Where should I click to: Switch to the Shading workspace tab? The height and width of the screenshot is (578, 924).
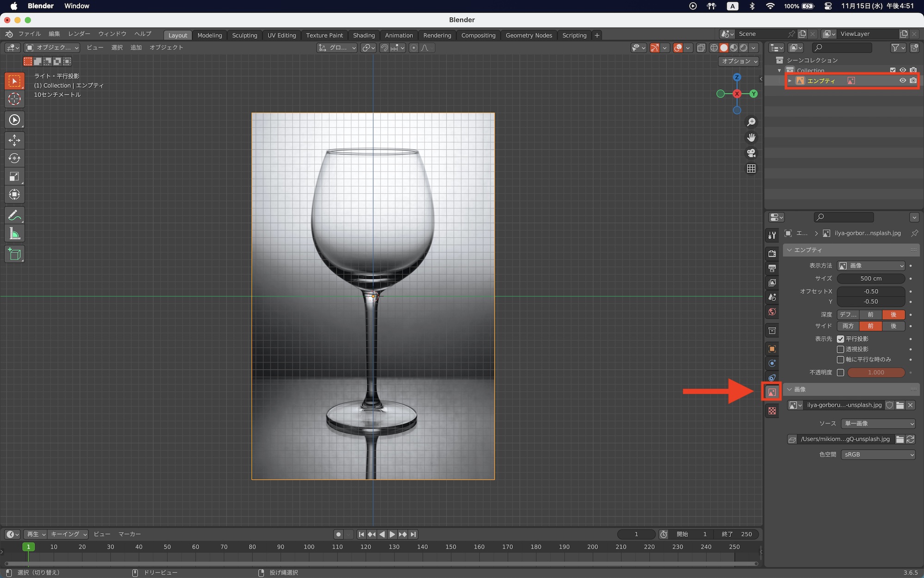(x=364, y=35)
